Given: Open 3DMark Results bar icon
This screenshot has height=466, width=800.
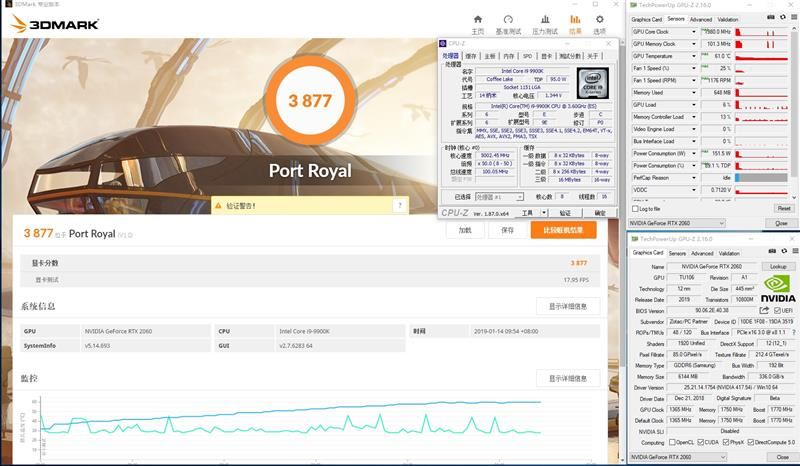Looking at the screenshot, I should [575, 19].
